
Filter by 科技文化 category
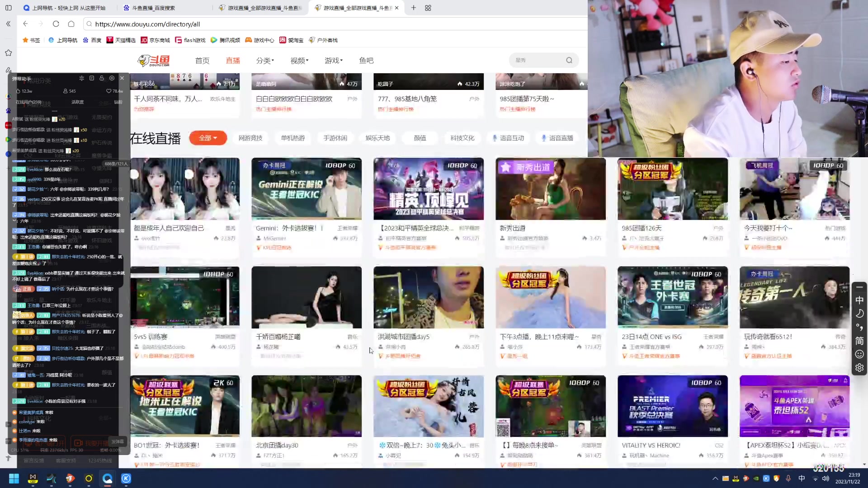pyautogui.click(x=462, y=138)
